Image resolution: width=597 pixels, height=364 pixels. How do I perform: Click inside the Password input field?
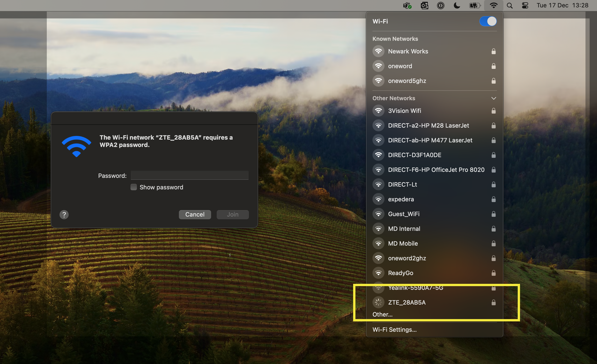click(189, 175)
